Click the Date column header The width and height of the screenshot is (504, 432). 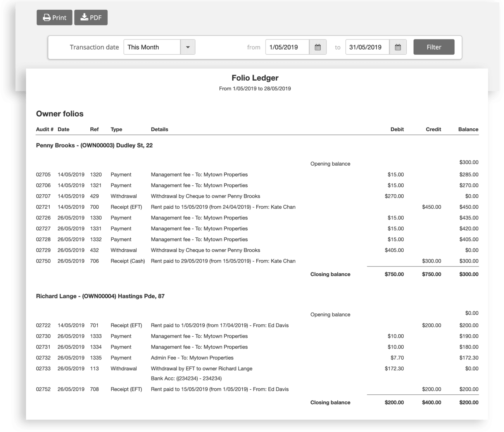64,130
